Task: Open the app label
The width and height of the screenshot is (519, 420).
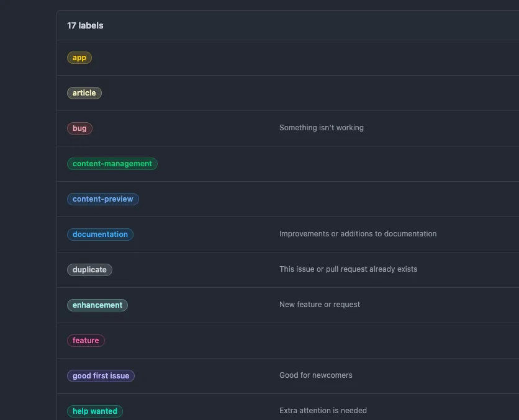Action: (x=79, y=58)
